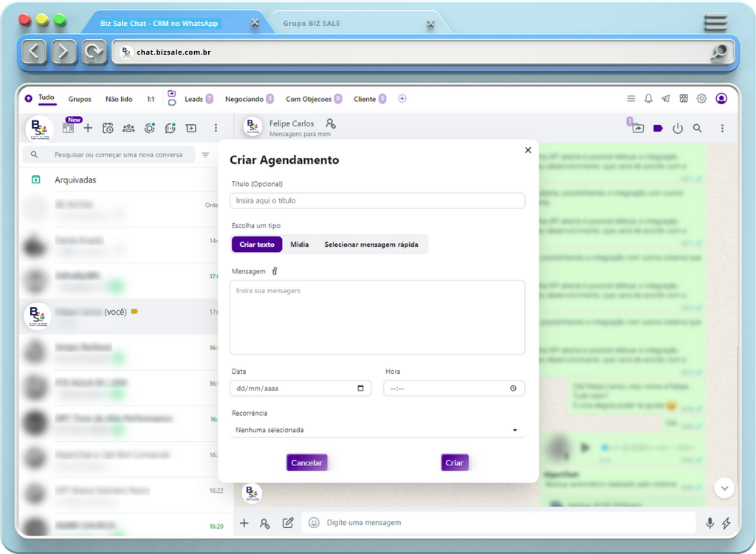Open the emoji picker in message bar
Screen dimensions: 756x554
(x=314, y=523)
